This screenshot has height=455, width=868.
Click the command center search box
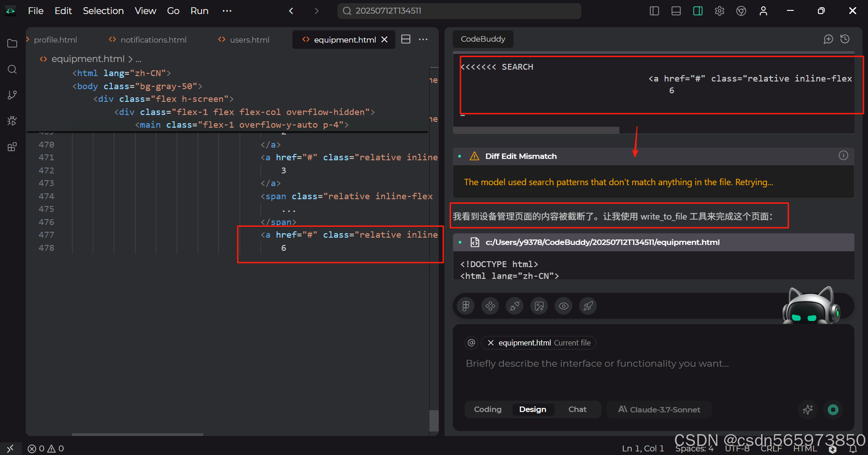[x=459, y=11]
